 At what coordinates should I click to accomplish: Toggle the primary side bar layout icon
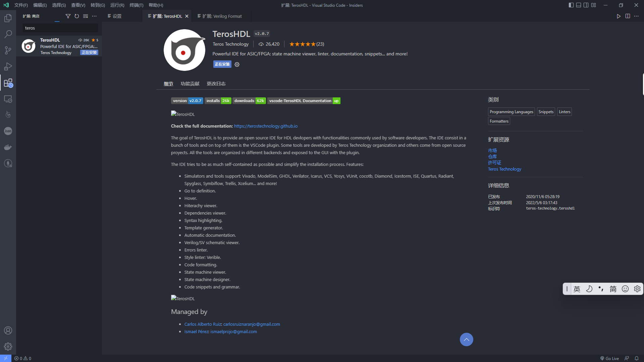(571, 5)
